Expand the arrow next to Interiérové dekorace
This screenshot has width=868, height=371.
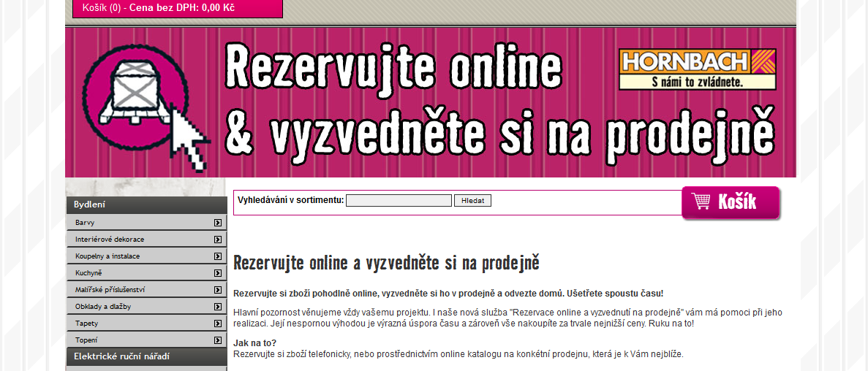(218, 240)
